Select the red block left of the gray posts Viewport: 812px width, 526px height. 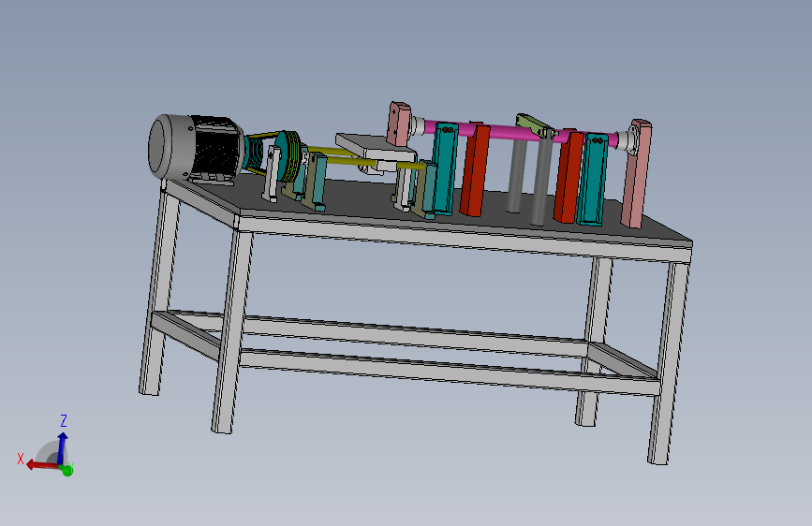point(475,169)
